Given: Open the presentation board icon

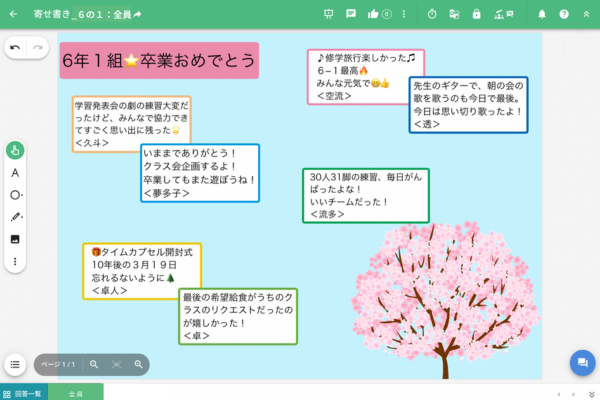Looking at the screenshot, I should point(328,14).
